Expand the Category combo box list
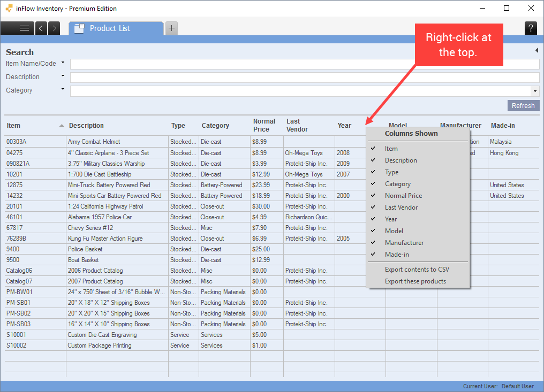Image resolution: width=544 pixels, height=392 pixels. coord(535,91)
